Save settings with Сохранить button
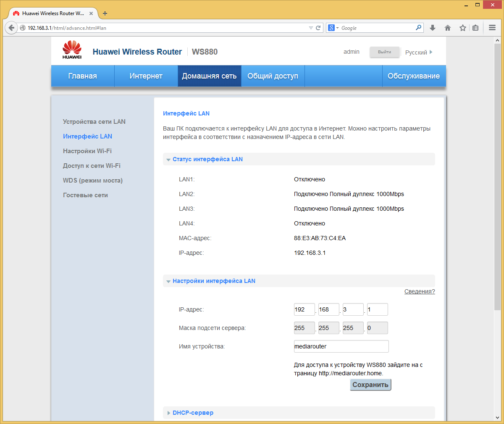 370,385
